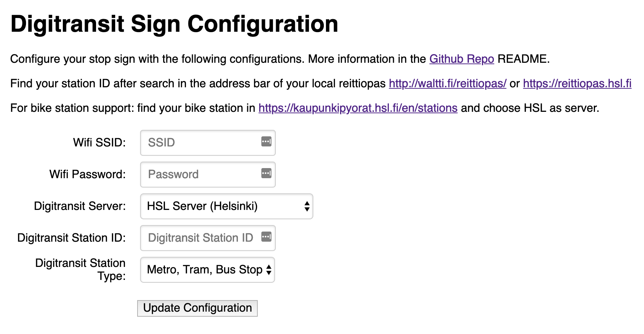Click the Digitransit Station ID label
This screenshot has height=334, width=644.
(x=71, y=238)
